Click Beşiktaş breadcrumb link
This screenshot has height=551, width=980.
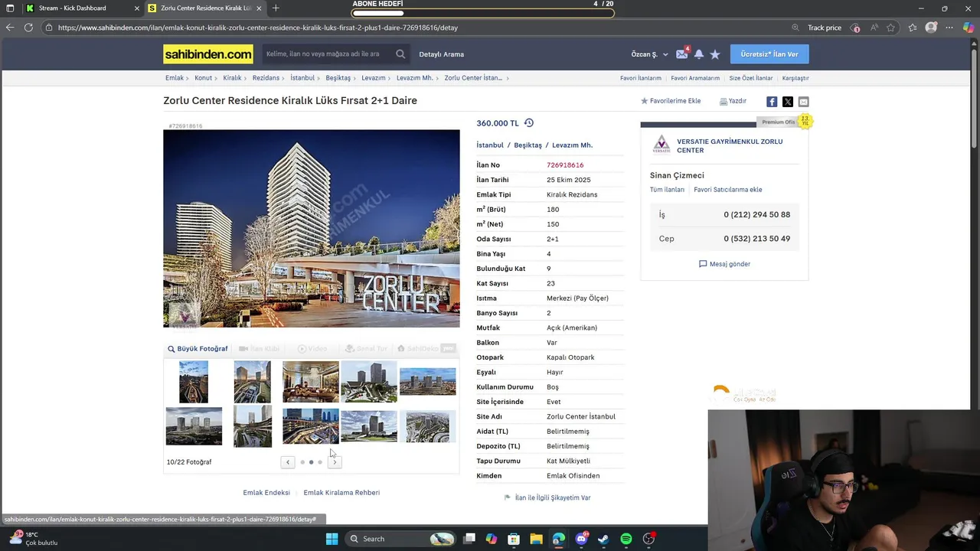pyautogui.click(x=338, y=78)
